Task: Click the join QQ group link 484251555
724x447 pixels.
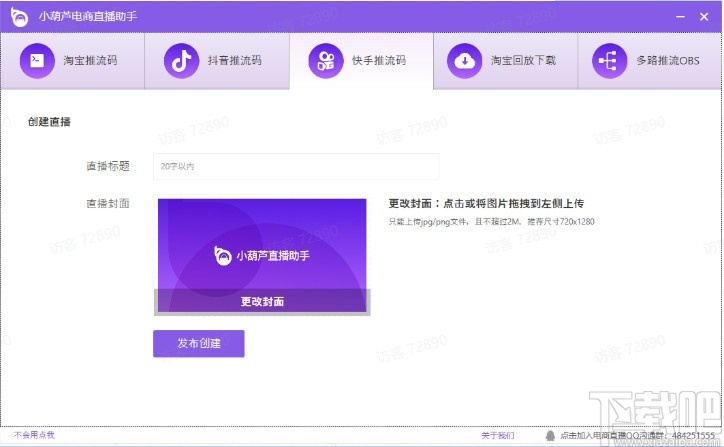Action: [637, 435]
